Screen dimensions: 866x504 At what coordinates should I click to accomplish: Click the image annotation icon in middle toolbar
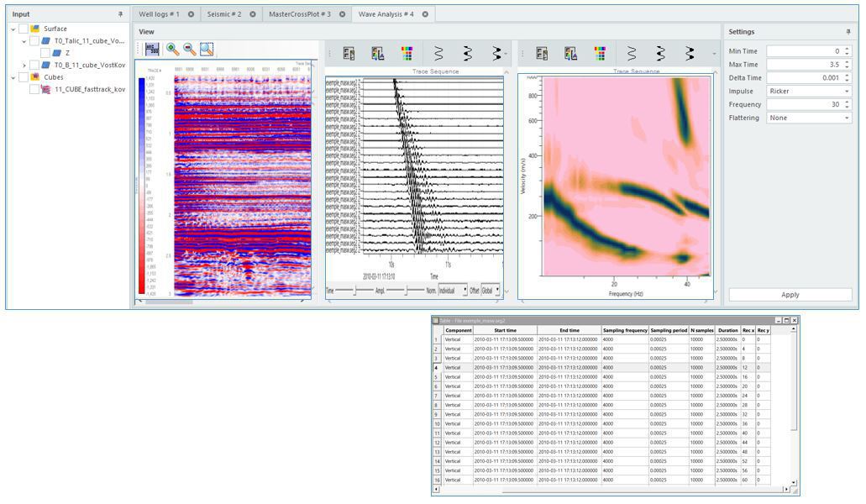pyautogui.click(x=378, y=54)
